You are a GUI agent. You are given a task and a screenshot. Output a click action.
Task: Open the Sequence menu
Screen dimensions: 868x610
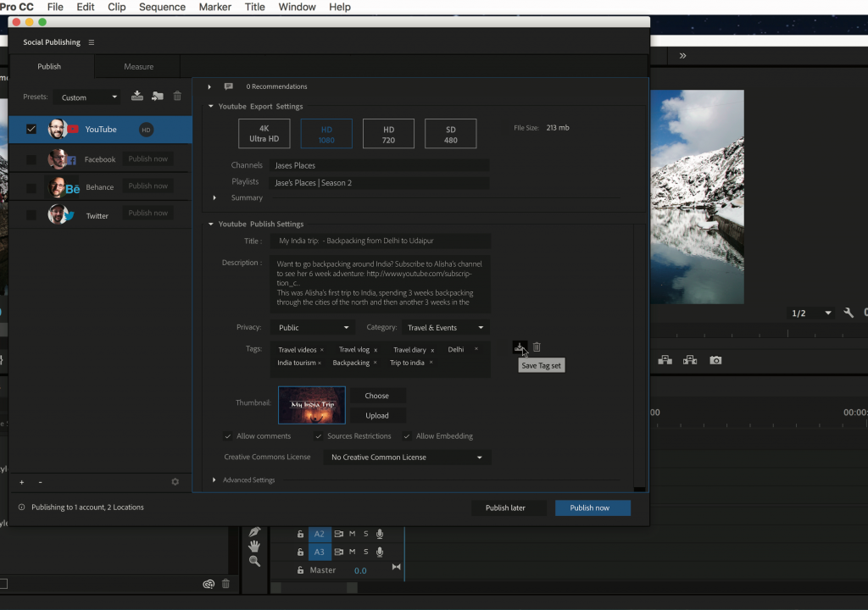point(162,7)
